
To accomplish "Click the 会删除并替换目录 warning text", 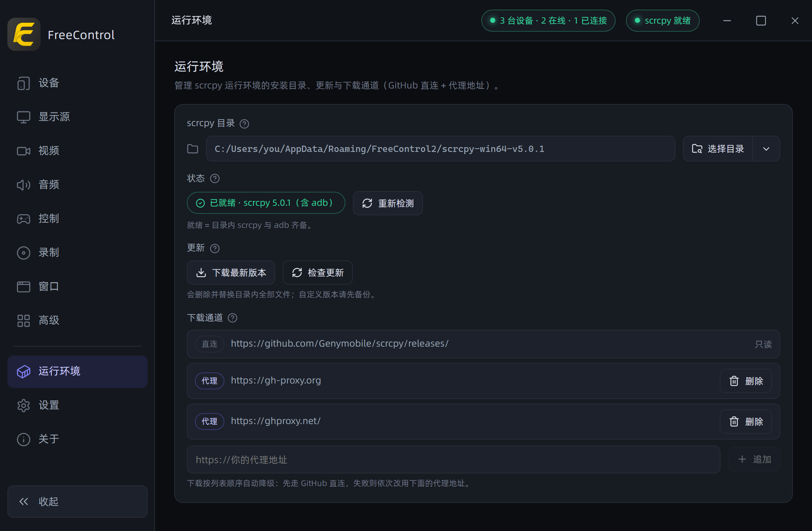I will (x=282, y=295).
